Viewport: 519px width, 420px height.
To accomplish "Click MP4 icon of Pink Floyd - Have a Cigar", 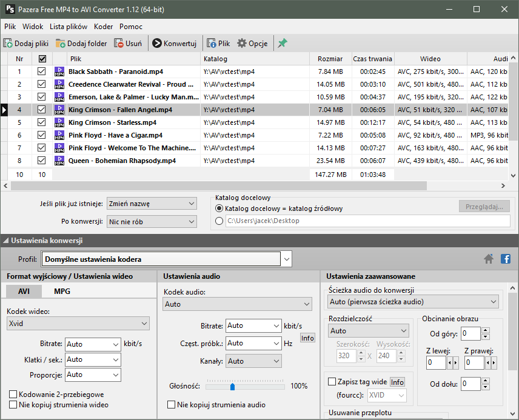I will point(59,135).
